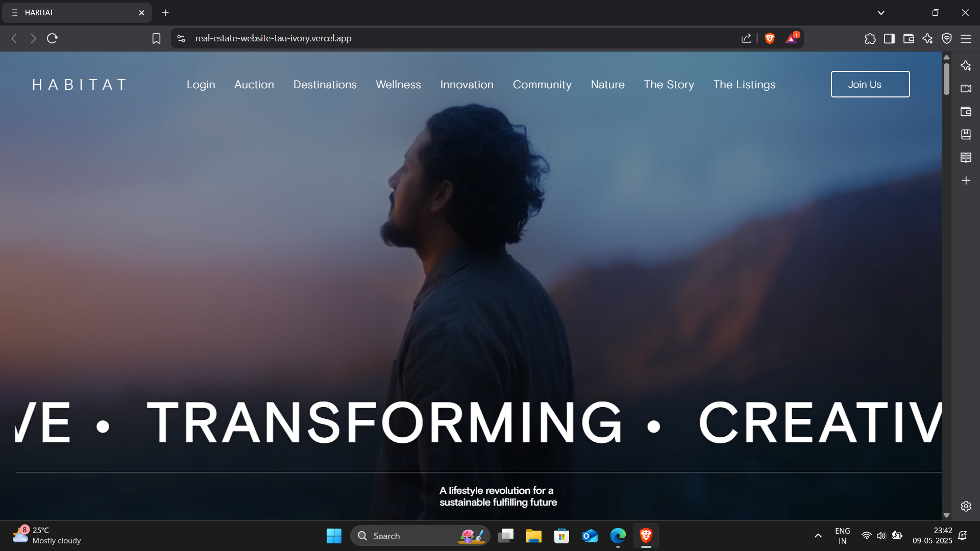Toggle the browser sidebar panel
Screen dimensions: 980x551
click(889, 38)
